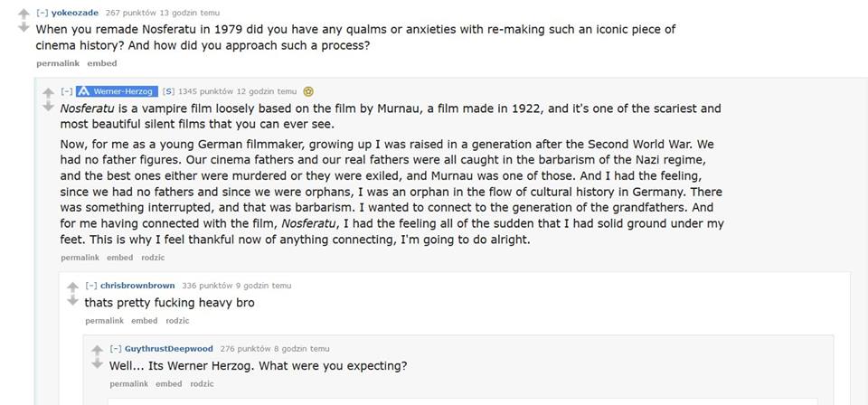Go to parent via rodzic under chrisbrownbrown
Screen dimensions: 868x405
177,321
